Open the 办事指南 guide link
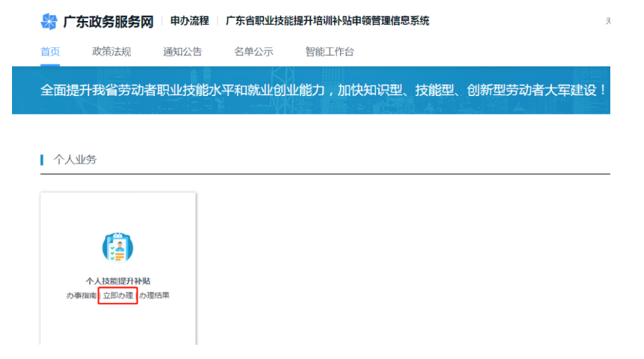 coord(81,295)
